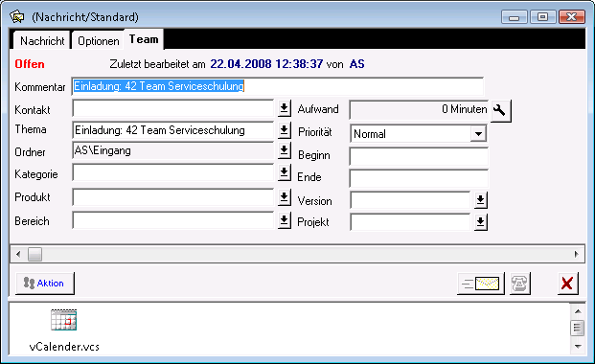Click into the Kommentar text field
The height and width of the screenshot is (364, 595).
[278, 86]
